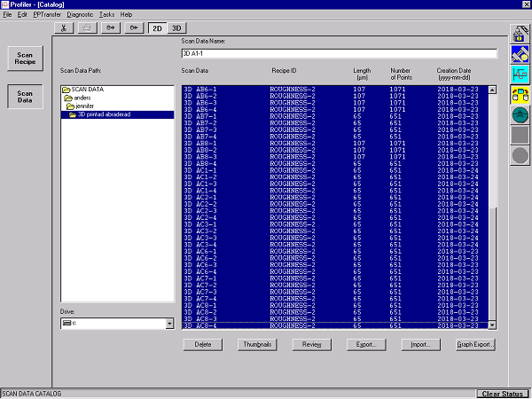Click the Export... button

tap(366, 344)
